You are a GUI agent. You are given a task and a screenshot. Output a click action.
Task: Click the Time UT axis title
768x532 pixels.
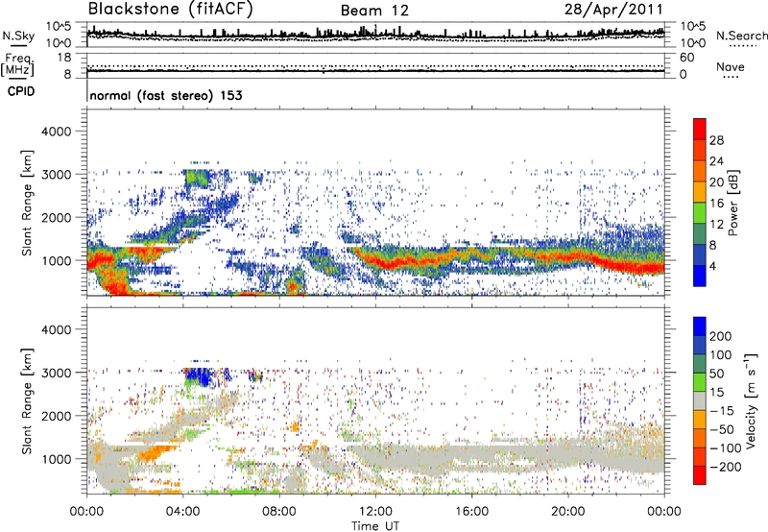coord(375,526)
